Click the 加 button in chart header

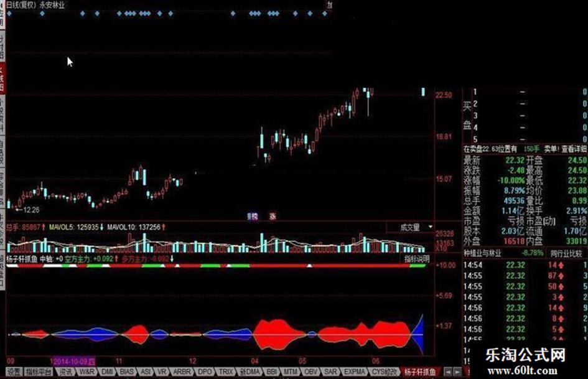(x=330, y=5)
